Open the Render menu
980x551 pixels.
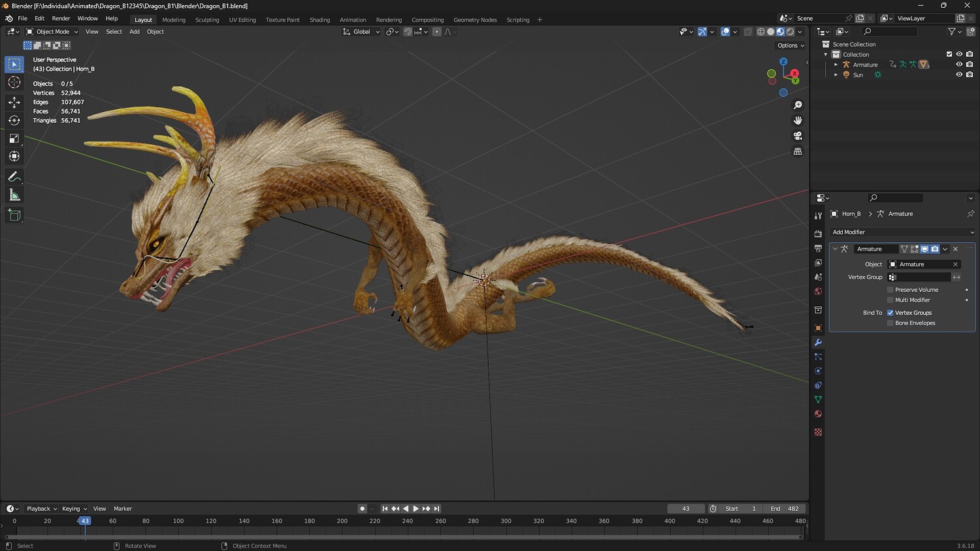pyautogui.click(x=61, y=18)
